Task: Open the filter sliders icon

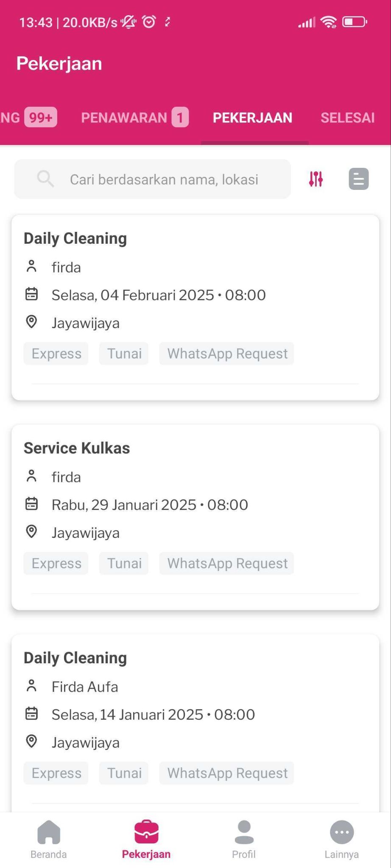Action: click(316, 179)
